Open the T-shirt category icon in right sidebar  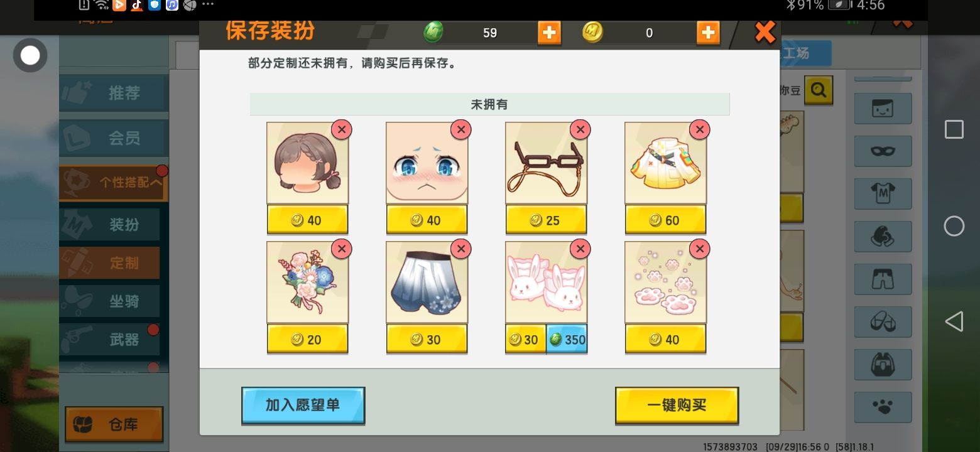(883, 194)
